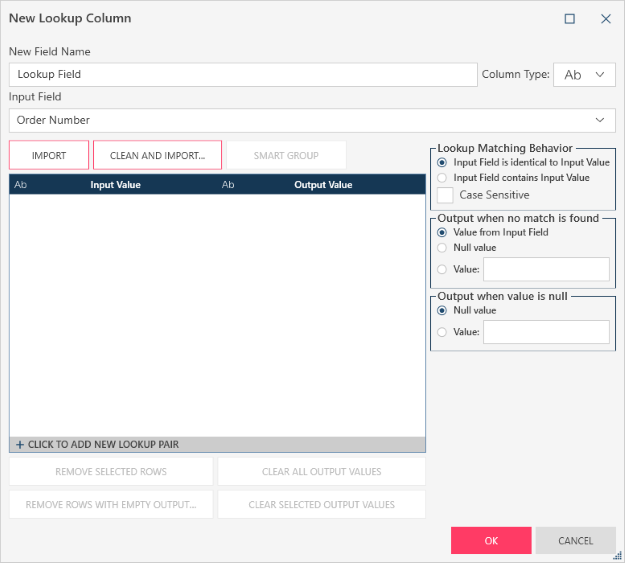Image resolution: width=625 pixels, height=563 pixels.
Task: Expand the Input Field Order Number dropdown
Action: 599,120
